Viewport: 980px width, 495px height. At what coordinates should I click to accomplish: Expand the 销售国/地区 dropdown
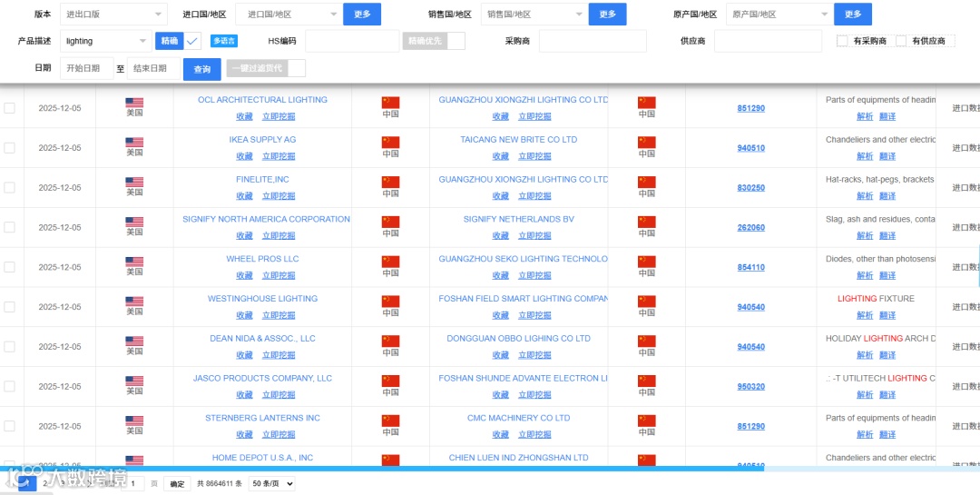(x=534, y=14)
